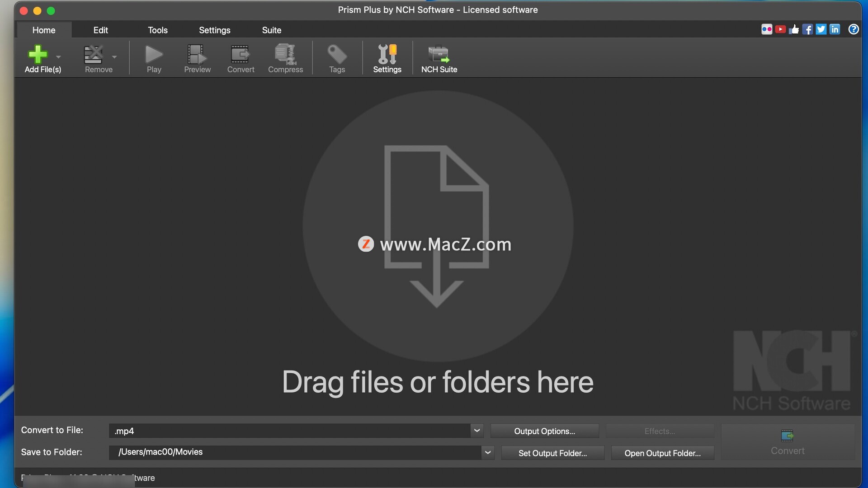Open the Flickr share icon
Image resolution: width=868 pixels, height=488 pixels.
tap(767, 29)
